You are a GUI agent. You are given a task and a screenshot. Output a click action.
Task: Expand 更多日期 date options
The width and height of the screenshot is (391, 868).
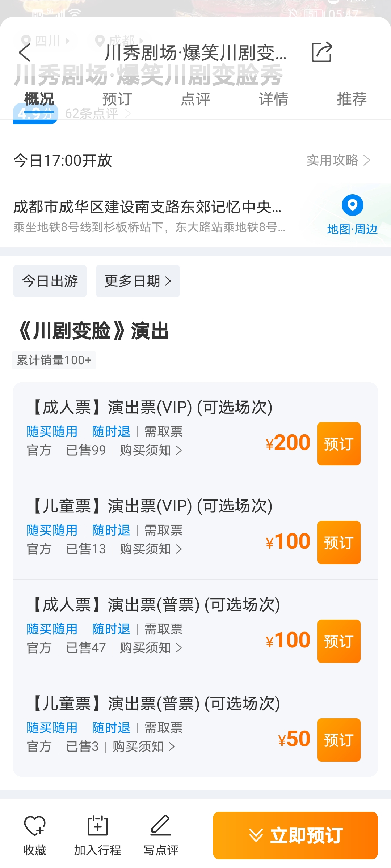138,281
